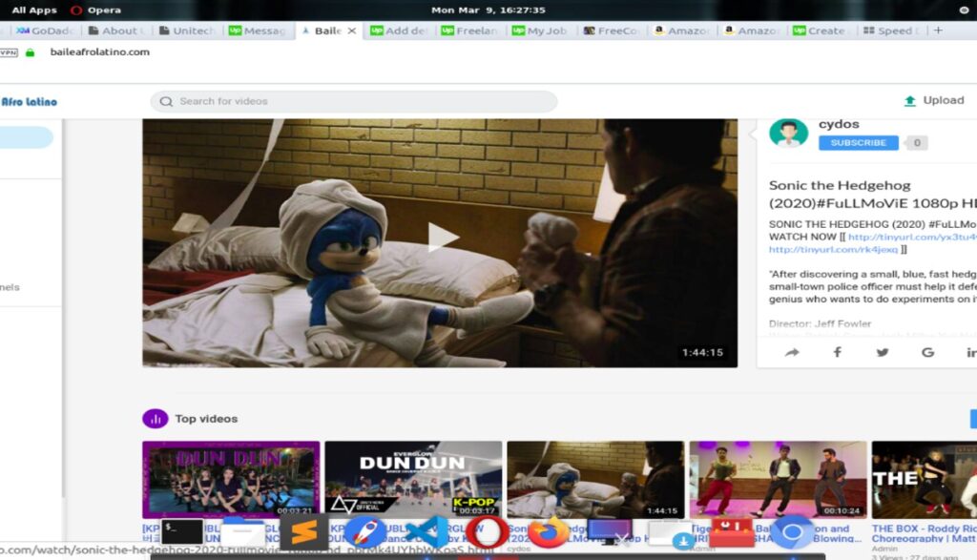Switch to the My Jobs browser tab
The width and height of the screenshot is (977, 560).
(x=540, y=31)
